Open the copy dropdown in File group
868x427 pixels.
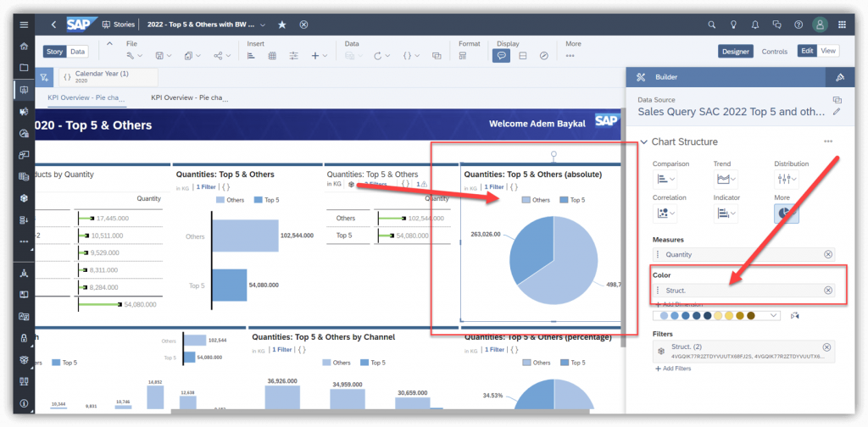(194, 56)
